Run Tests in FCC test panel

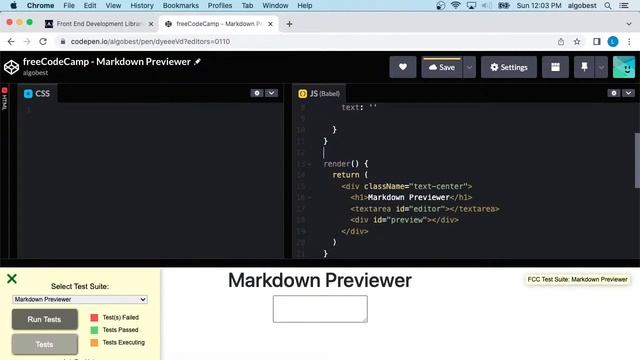(44, 319)
